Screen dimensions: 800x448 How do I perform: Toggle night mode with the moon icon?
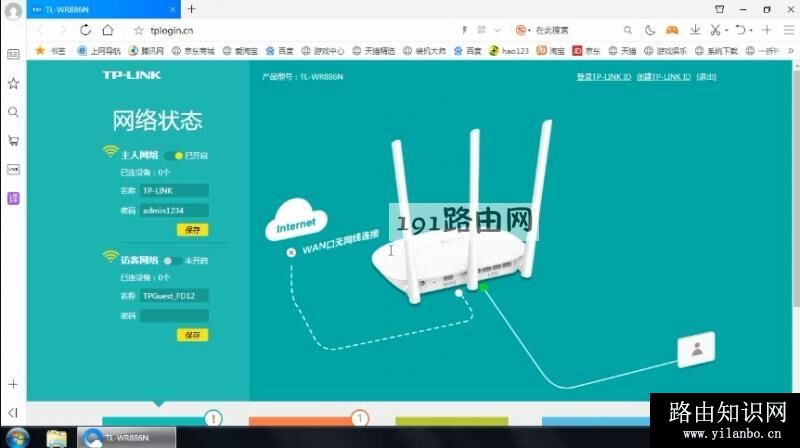(x=650, y=30)
